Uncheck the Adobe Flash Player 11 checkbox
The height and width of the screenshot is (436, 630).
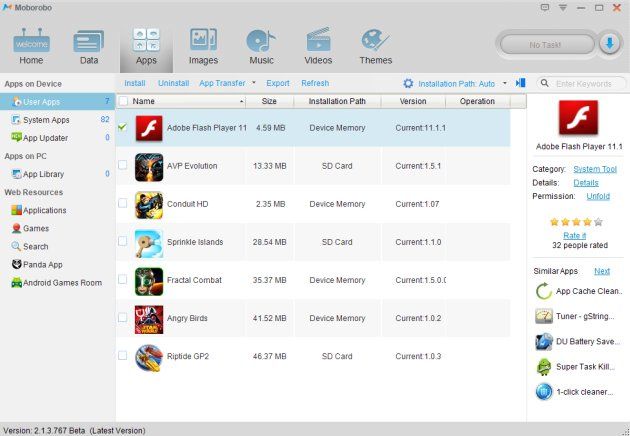coord(123,127)
